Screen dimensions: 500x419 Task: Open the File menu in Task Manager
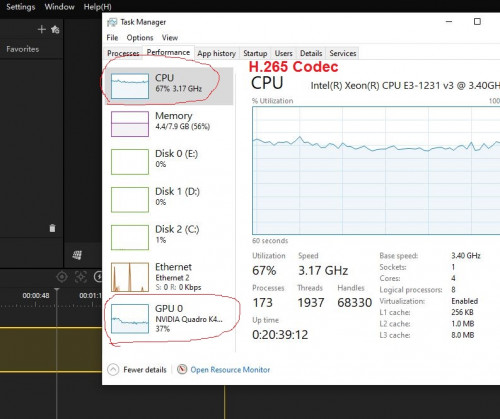(112, 38)
